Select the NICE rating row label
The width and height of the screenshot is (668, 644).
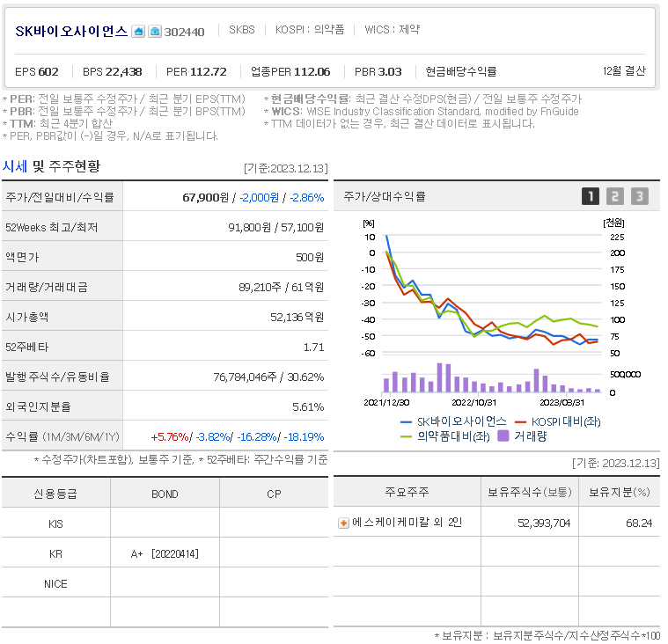[x=55, y=584]
